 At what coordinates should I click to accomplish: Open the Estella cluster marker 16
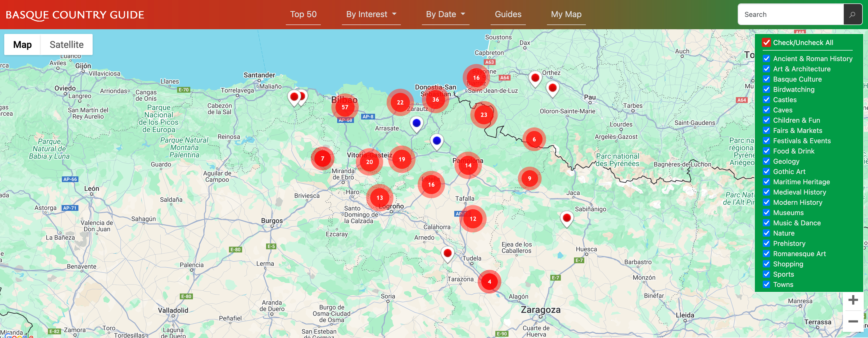pos(431,184)
